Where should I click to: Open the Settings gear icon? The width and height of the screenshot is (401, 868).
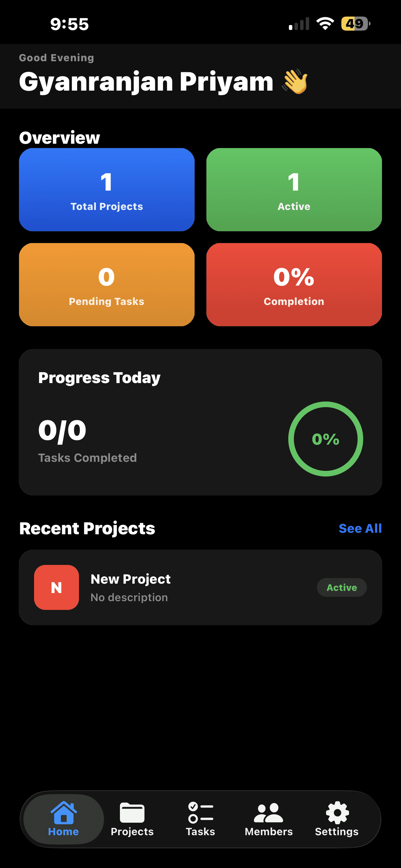tap(337, 813)
